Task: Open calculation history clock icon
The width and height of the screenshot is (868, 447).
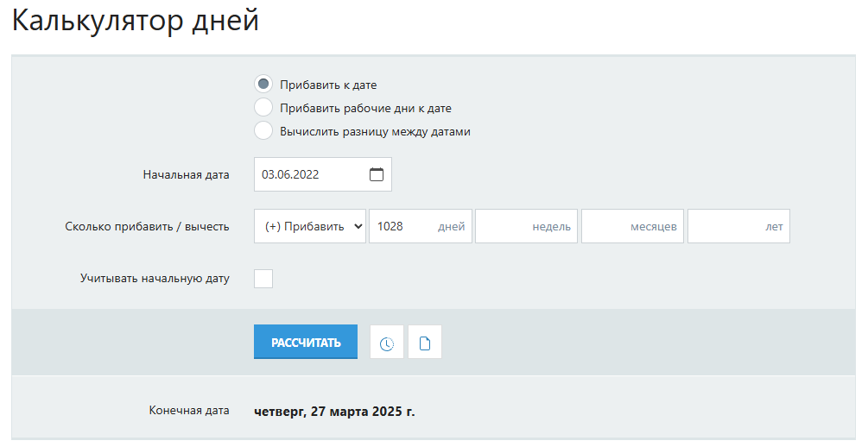Action: pos(386,343)
